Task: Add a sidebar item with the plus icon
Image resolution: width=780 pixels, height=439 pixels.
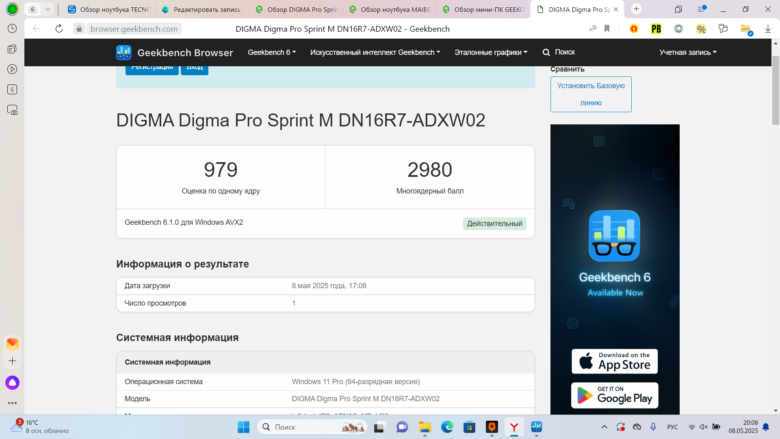Action: pos(12,361)
